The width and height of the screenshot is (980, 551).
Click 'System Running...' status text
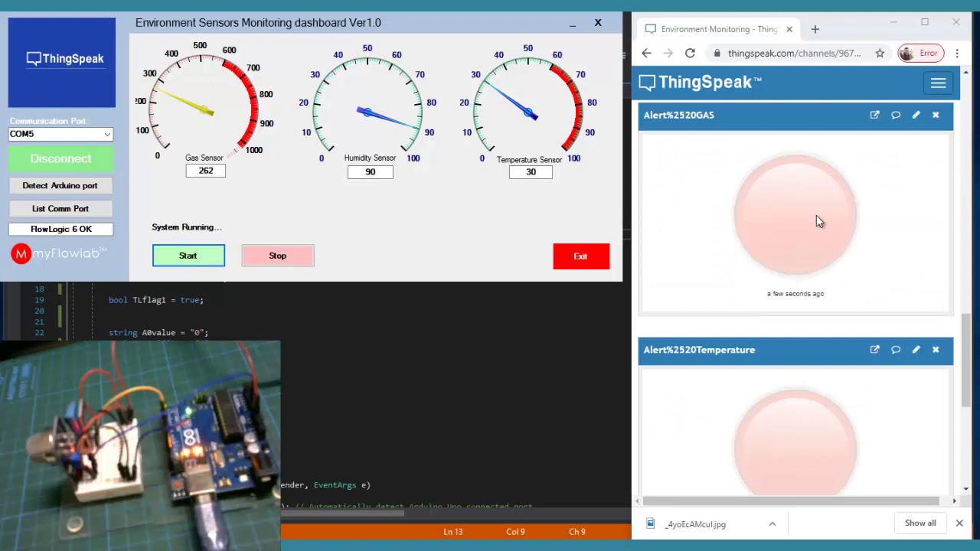[x=187, y=227]
